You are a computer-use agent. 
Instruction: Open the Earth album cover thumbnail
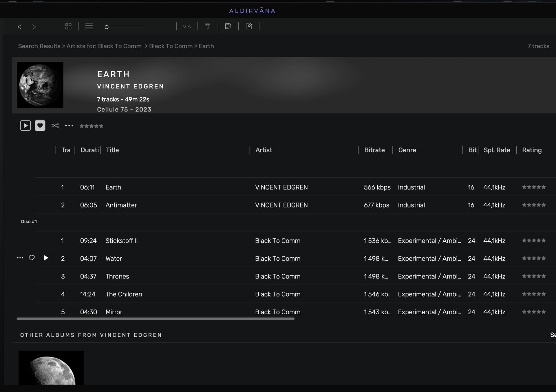pos(40,85)
